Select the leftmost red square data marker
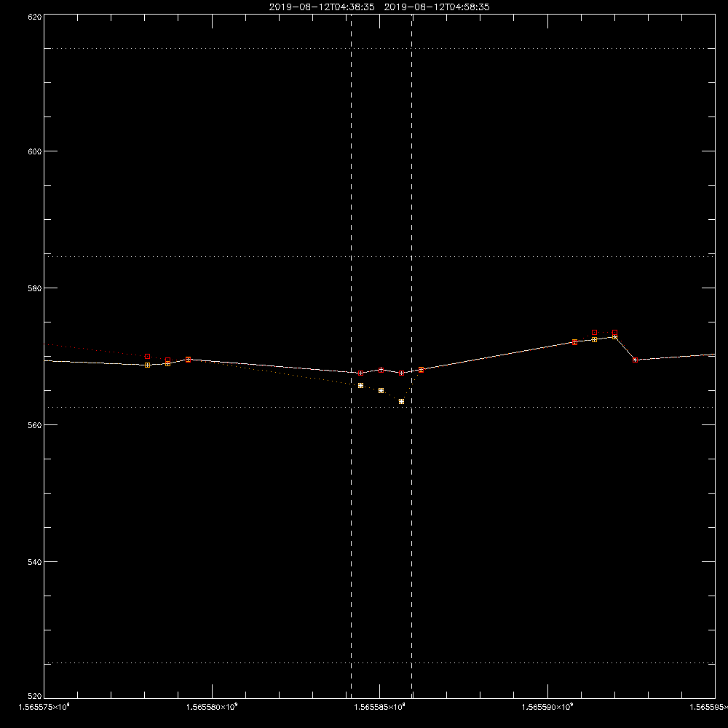 [148, 357]
